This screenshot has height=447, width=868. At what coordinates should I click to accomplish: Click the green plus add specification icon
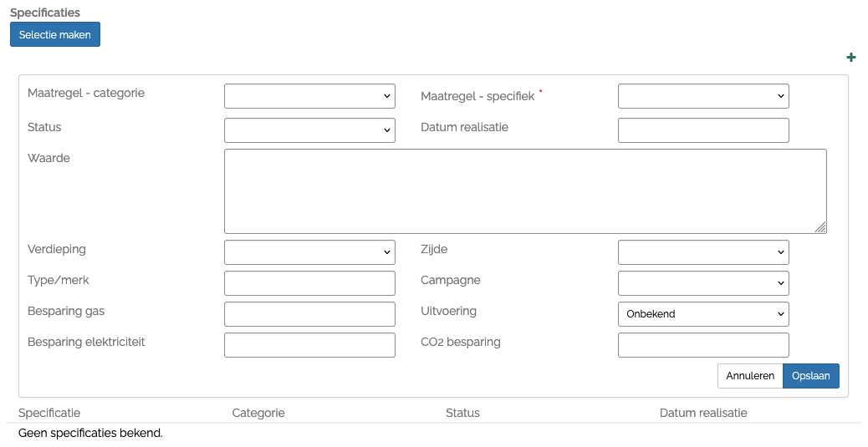pos(851,58)
